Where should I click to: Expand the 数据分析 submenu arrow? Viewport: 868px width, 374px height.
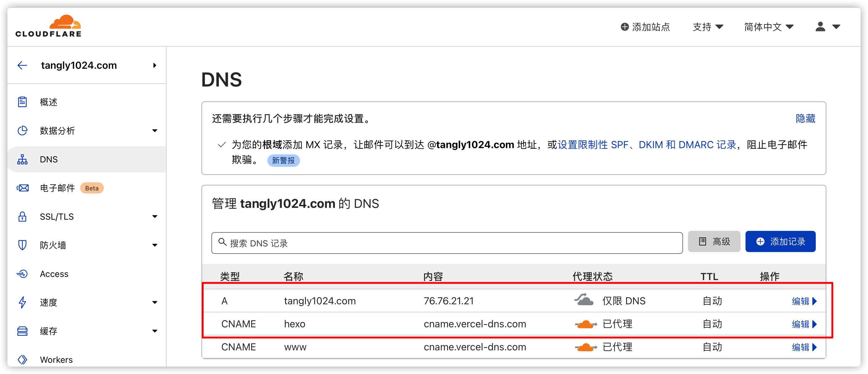155,131
